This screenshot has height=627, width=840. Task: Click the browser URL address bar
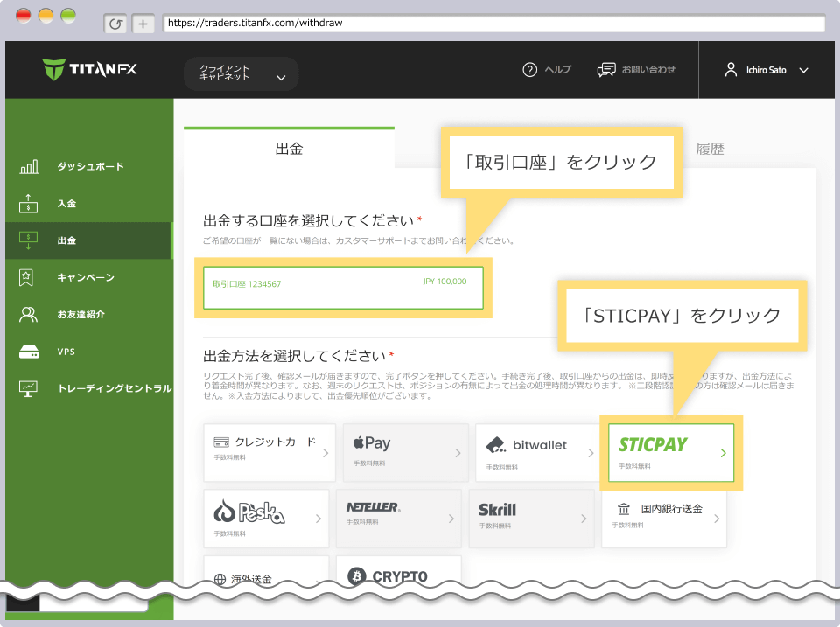493,23
